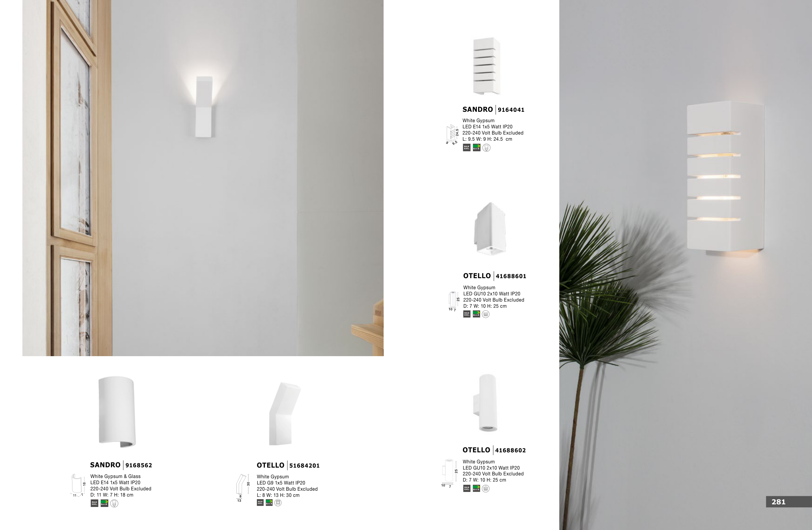Click the dimension diagram beside SANDRO 9164041
812x530 pixels.
click(x=452, y=135)
